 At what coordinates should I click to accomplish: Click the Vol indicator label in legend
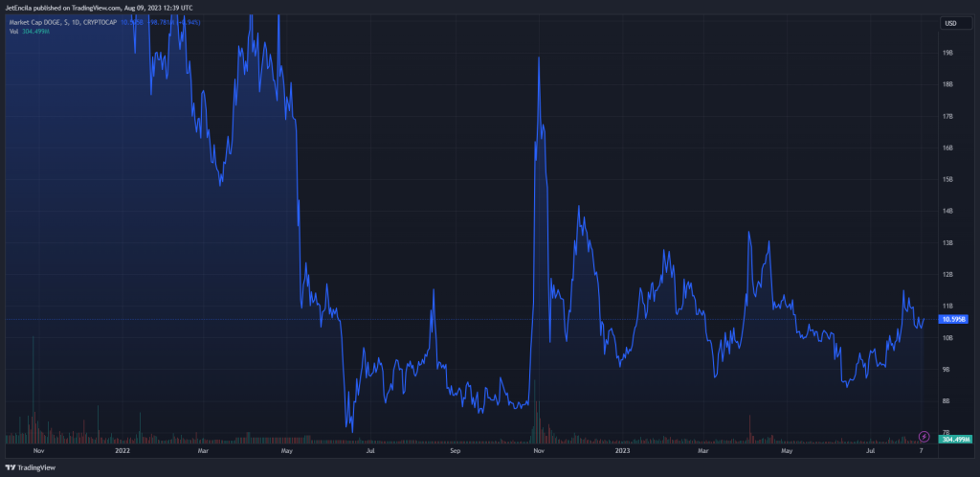click(x=13, y=31)
